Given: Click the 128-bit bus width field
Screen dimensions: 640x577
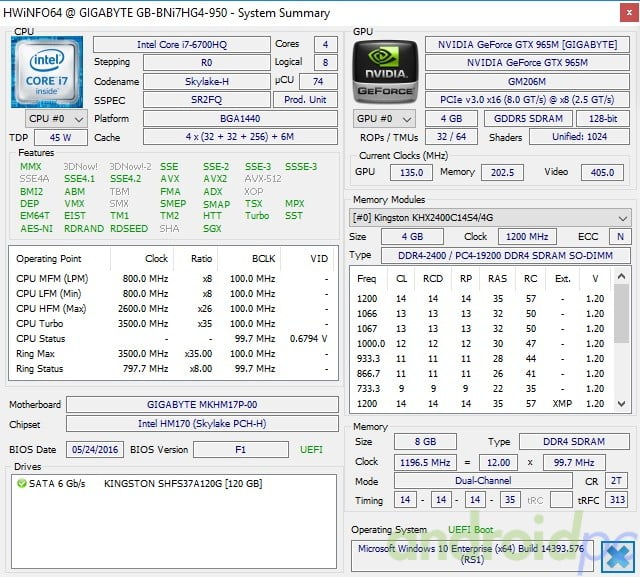Looking at the screenshot, I should (603, 119).
